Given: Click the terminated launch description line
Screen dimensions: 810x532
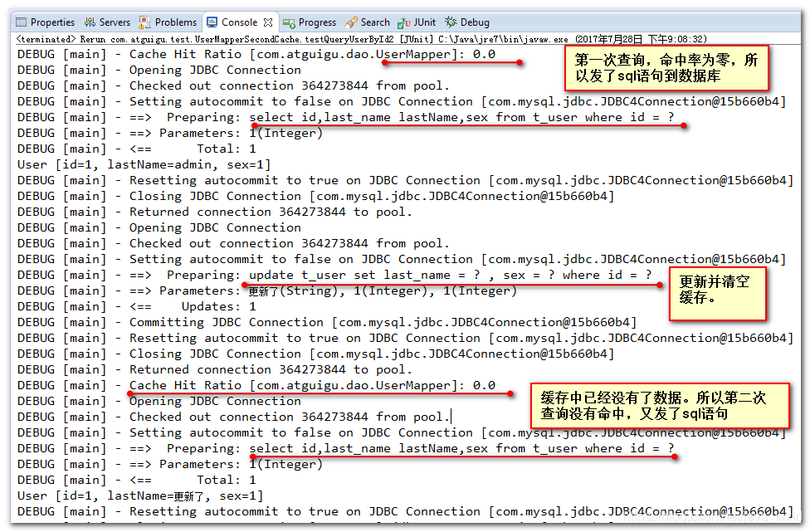Looking at the screenshot, I should (362, 39).
